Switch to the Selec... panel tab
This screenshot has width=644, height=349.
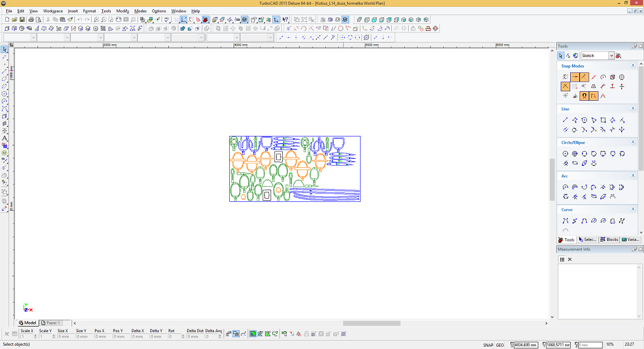coord(588,239)
